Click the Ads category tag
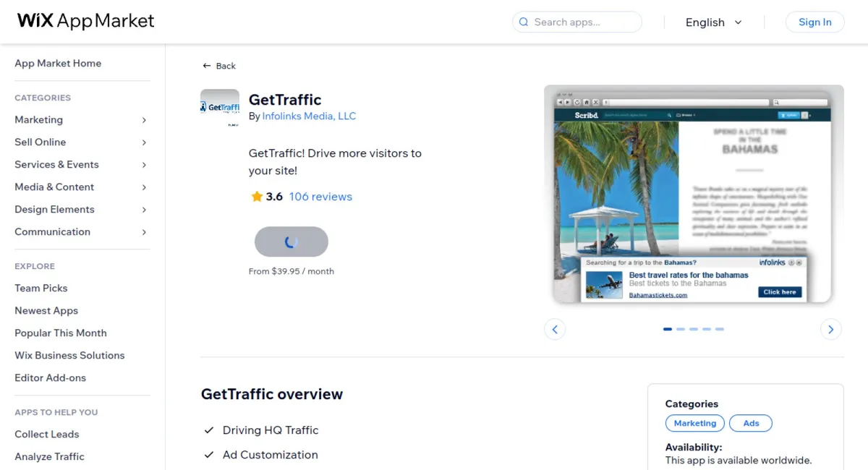 pyautogui.click(x=751, y=424)
